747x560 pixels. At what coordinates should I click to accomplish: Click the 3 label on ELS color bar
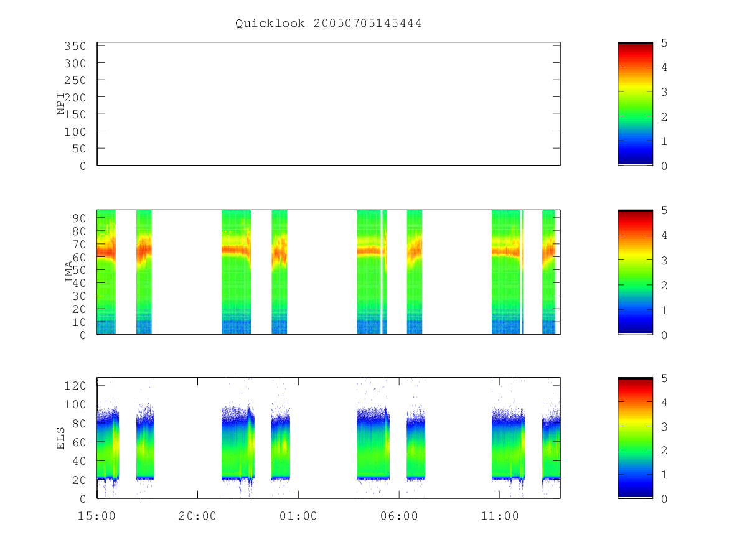point(665,426)
